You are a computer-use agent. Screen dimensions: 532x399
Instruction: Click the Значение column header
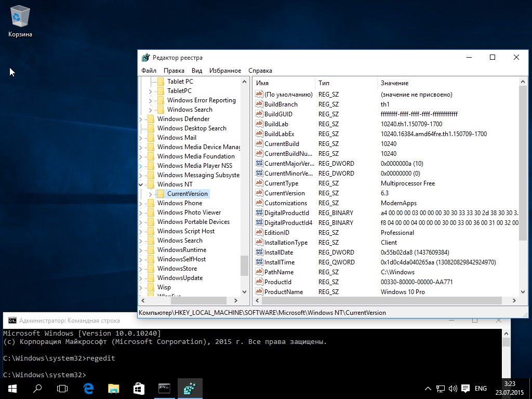448,83
